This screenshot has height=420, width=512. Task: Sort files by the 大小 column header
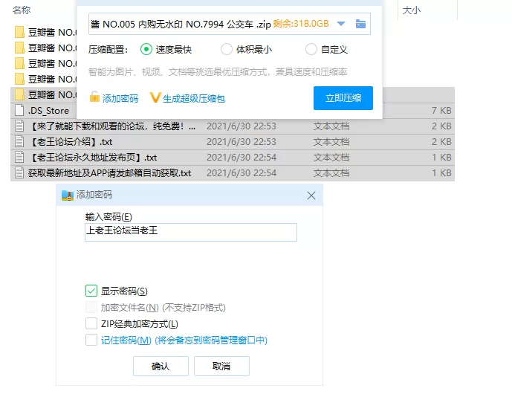(x=411, y=10)
